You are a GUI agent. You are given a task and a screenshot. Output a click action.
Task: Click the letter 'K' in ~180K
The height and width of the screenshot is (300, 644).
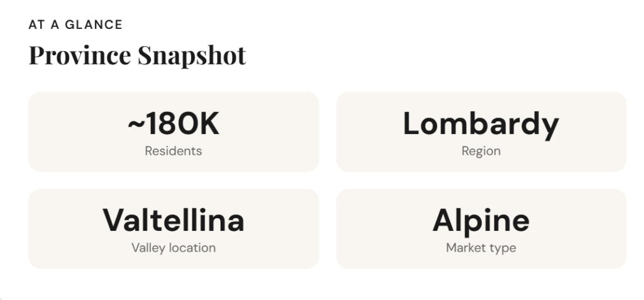coord(209,124)
